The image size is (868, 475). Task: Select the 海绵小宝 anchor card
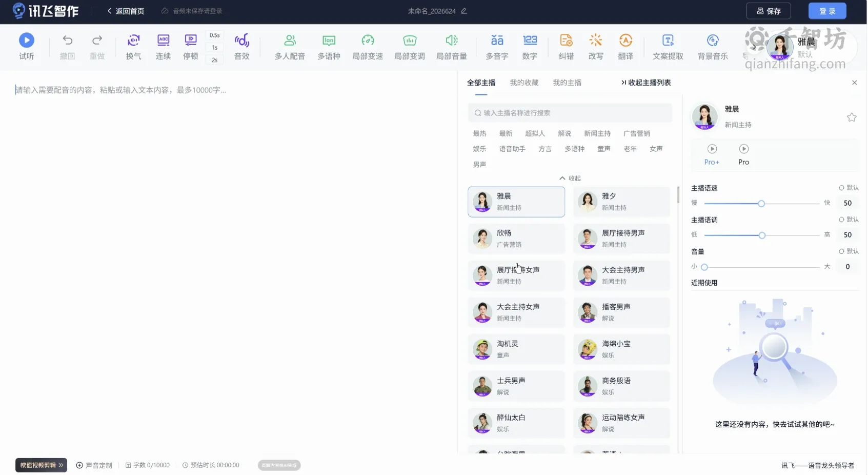pyautogui.click(x=621, y=349)
